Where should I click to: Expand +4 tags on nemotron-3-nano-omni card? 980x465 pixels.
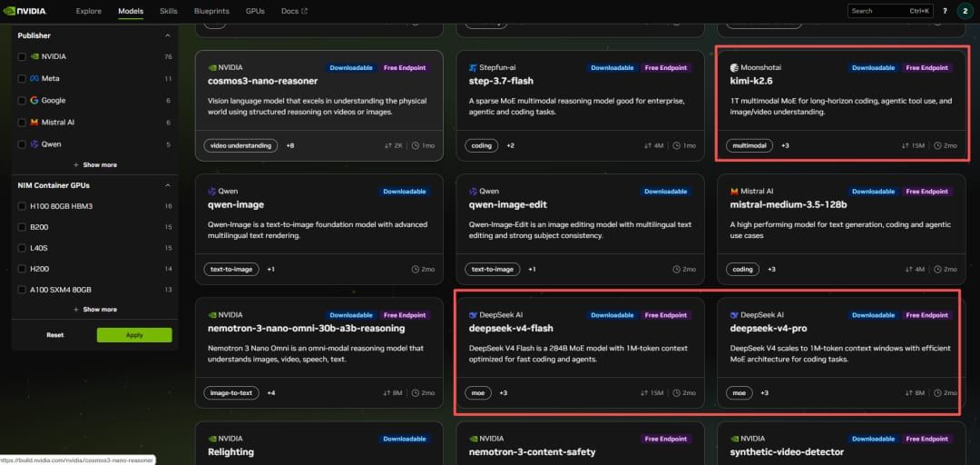pos(271,393)
